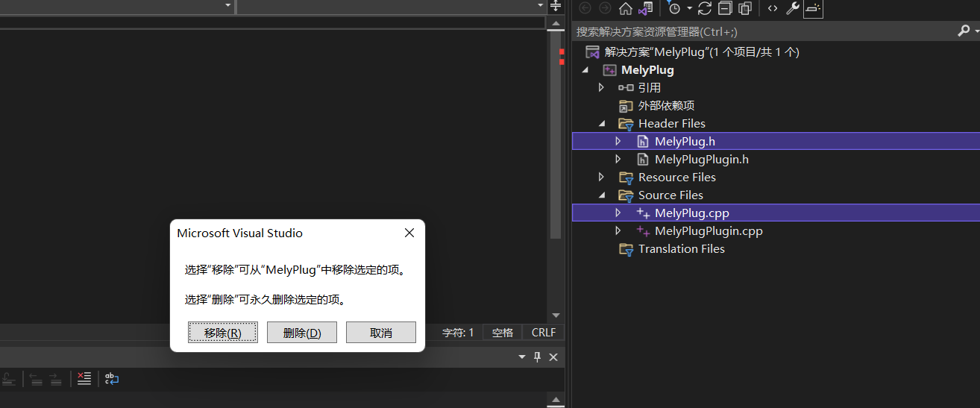Image resolution: width=980 pixels, height=408 pixels.
Task: Click the Clear All red X icon
Action: pyautogui.click(x=84, y=379)
